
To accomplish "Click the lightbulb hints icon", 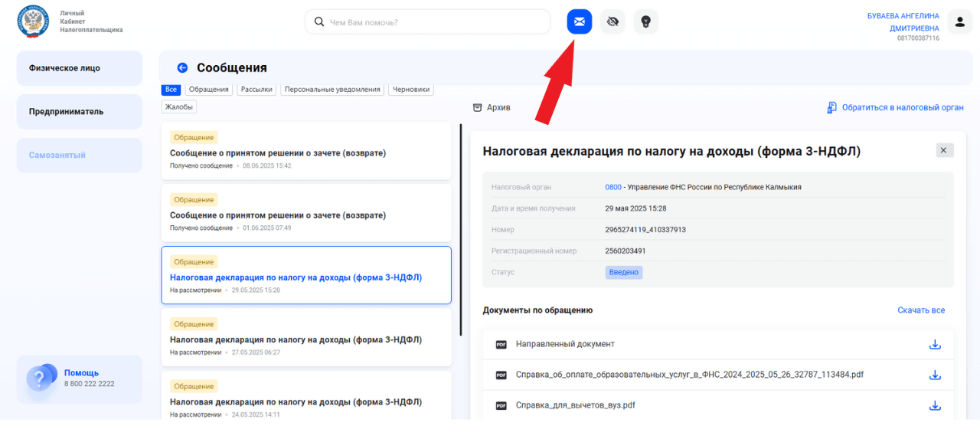I will [x=645, y=21].
